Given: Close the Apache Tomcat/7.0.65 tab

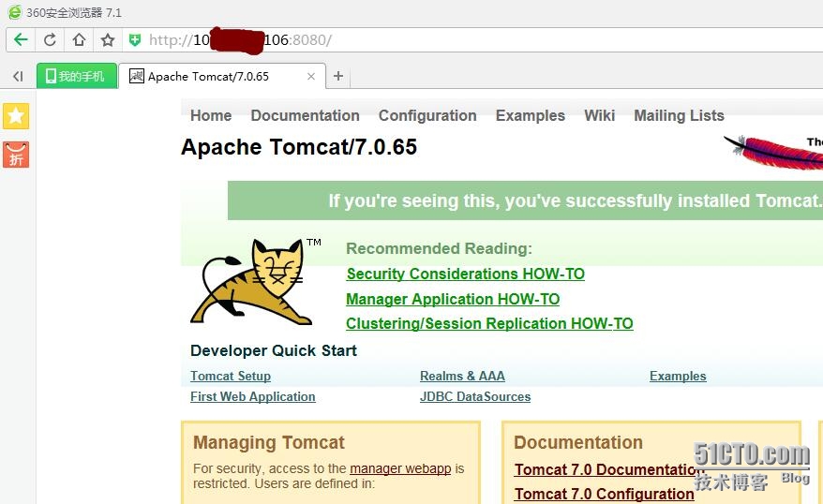Looking at the screenshot, I should point(310,77).
